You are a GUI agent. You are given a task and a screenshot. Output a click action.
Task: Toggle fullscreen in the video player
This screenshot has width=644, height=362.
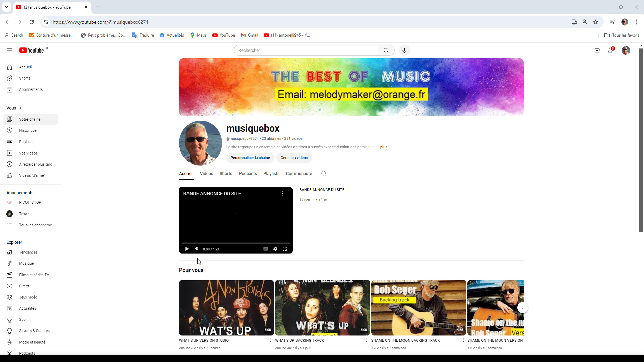(x=285, y=249)
